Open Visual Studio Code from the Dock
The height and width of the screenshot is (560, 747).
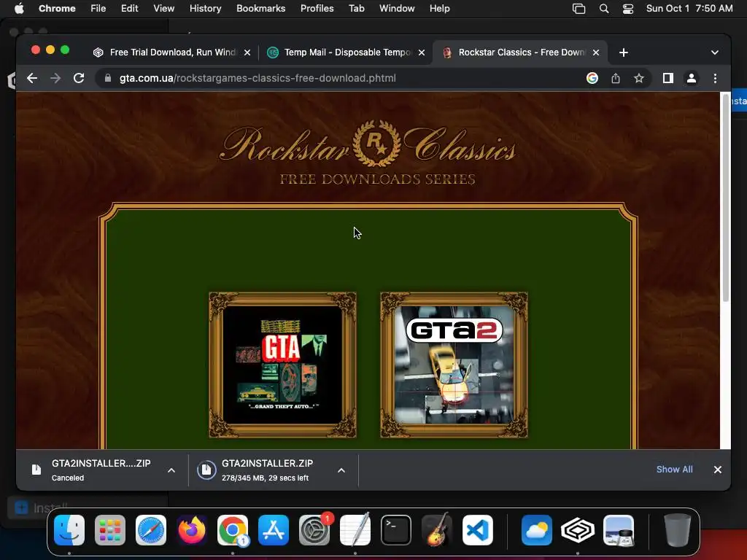(x=477, y=530)
